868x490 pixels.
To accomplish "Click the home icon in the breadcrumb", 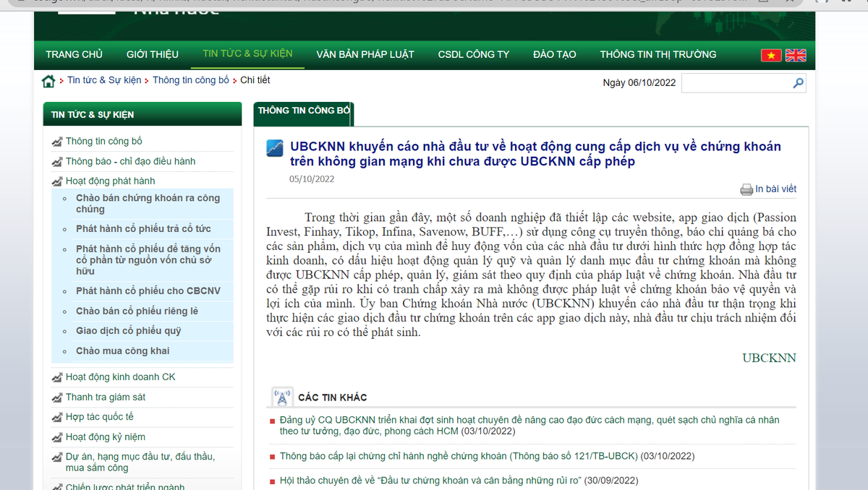I will (48, 81).
